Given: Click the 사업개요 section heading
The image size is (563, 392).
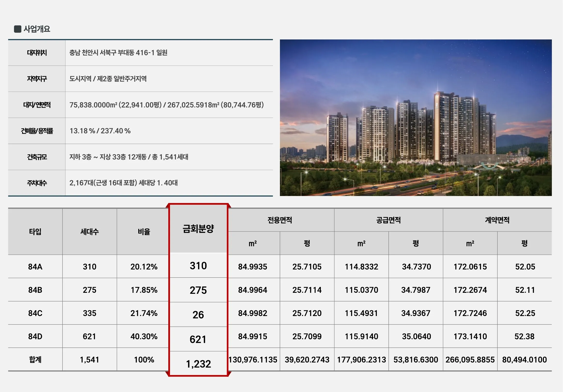Looking at the screenshot, I should point(37,29).
